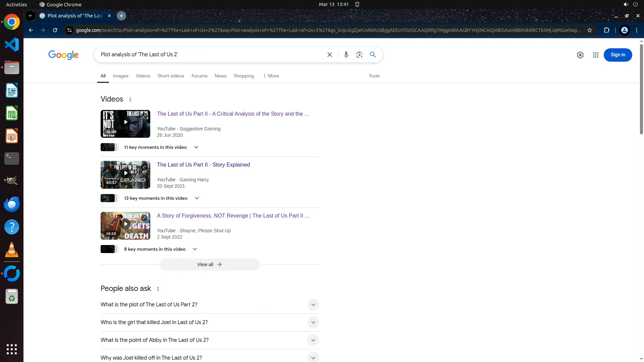Reload the current page
Screen dimensions: 644x362
(x=55, y=30)
